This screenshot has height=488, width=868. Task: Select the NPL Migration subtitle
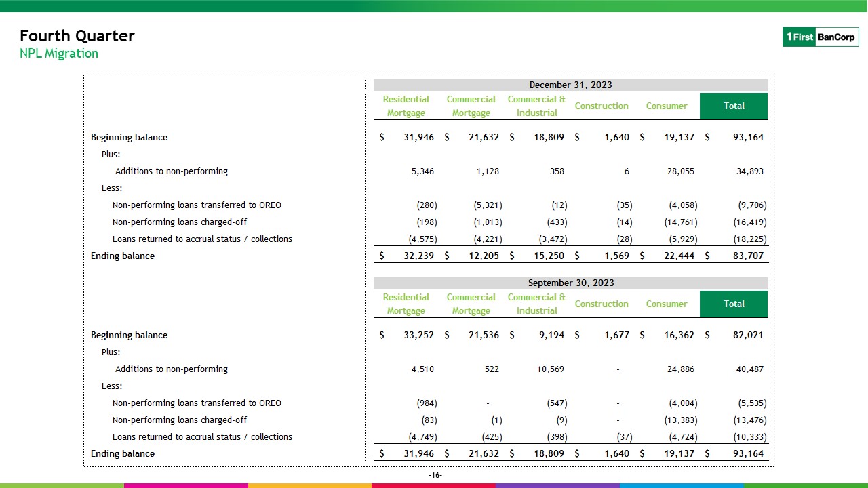coord(59,54)
